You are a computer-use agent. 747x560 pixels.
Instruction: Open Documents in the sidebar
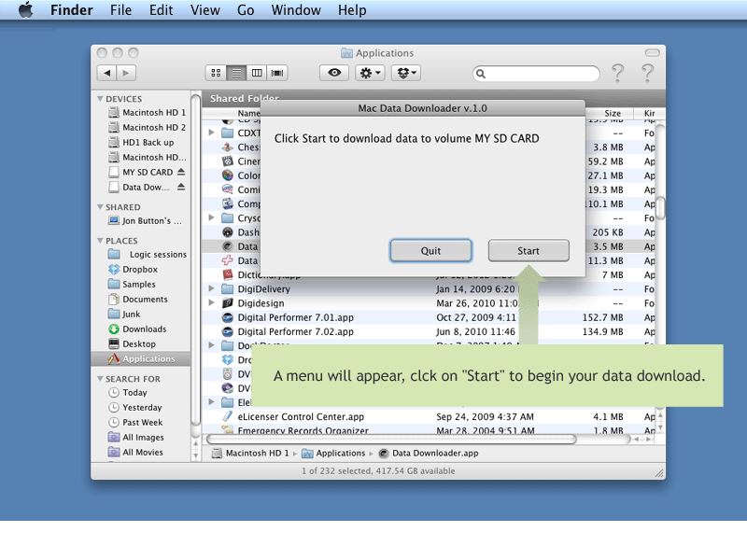(x=137, y=299)
